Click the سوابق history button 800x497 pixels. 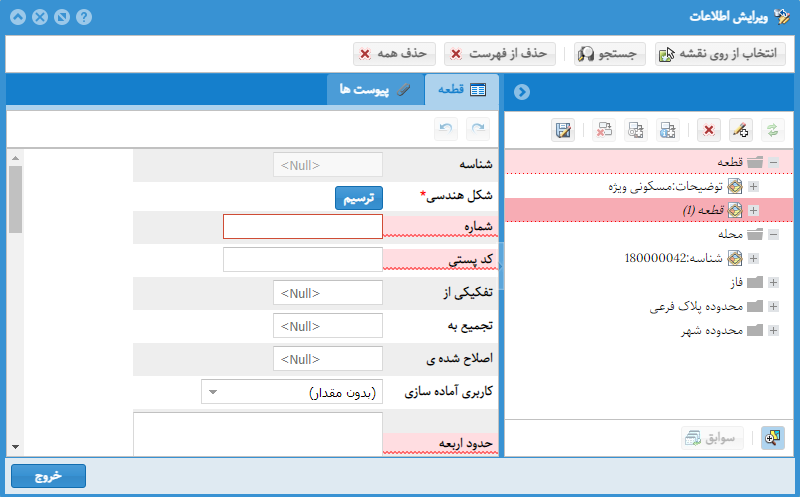(712, 438)
